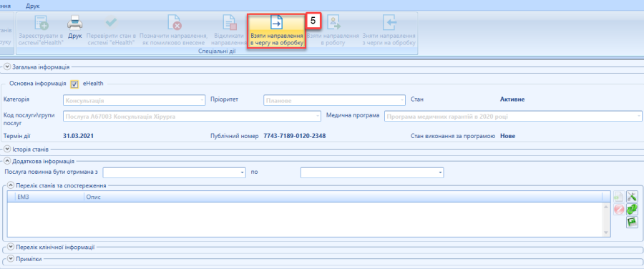Screen dimensions: 644x269
Task: Click the 'Стан виконання за програмою' label
Action: 453,135
